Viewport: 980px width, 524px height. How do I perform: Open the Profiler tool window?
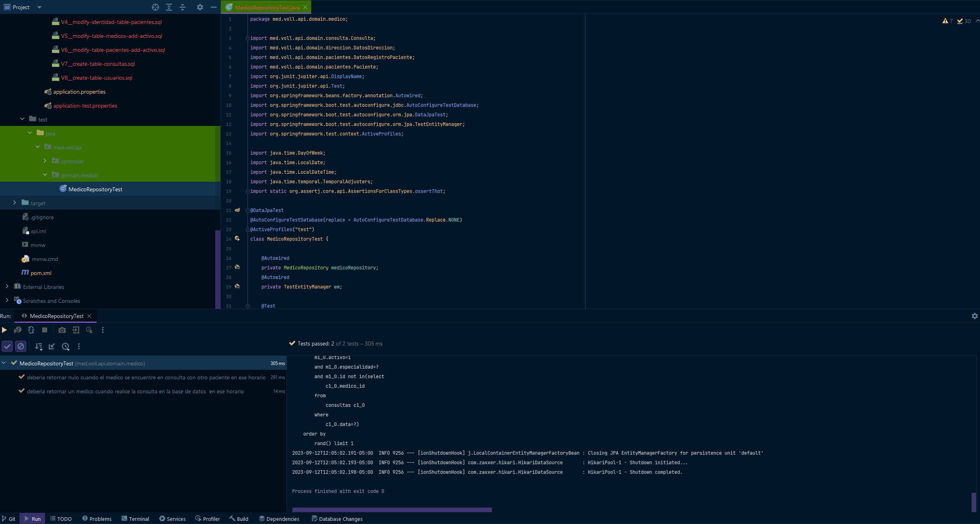click(x=208, y=519)
